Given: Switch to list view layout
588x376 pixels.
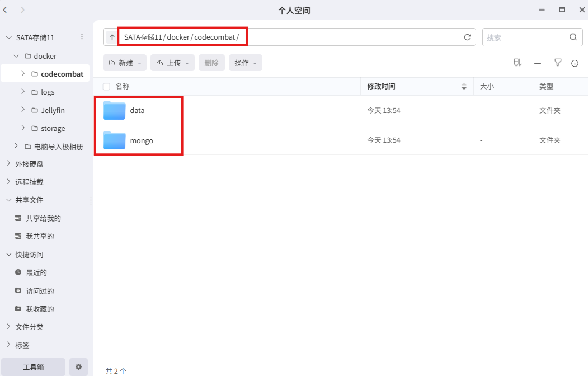Looking at the screenshot, I should coord(538,63).
